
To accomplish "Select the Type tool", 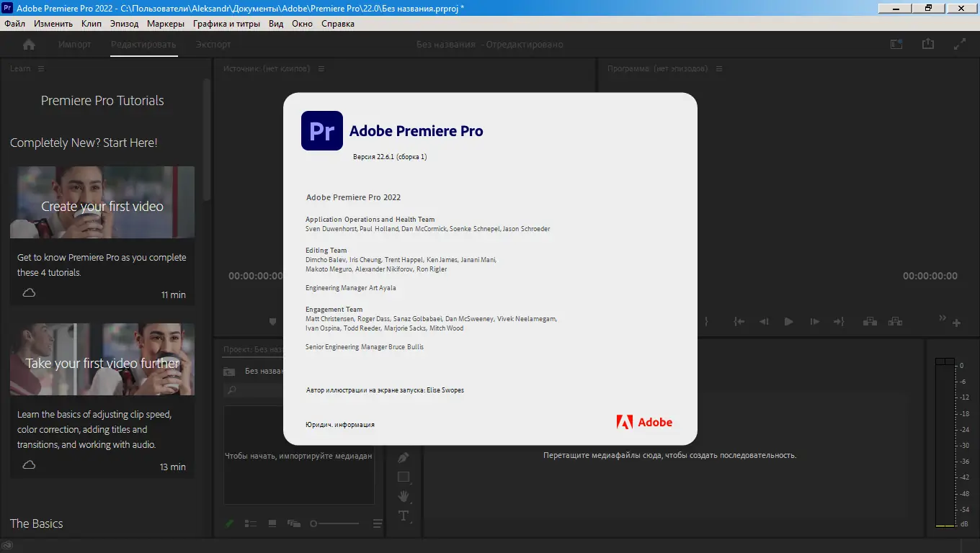I will pos(404,516).
